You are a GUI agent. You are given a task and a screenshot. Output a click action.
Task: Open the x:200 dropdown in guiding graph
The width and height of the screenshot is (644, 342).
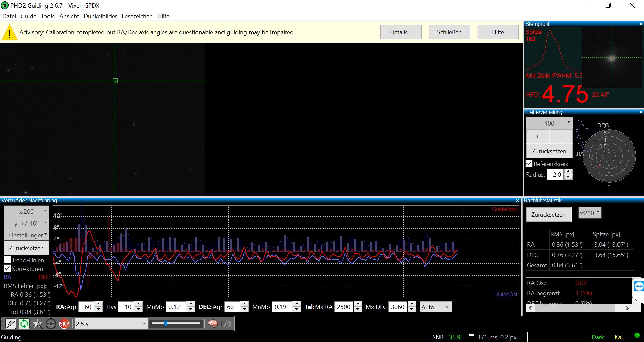pyautogui.click(x=27, y=211)
